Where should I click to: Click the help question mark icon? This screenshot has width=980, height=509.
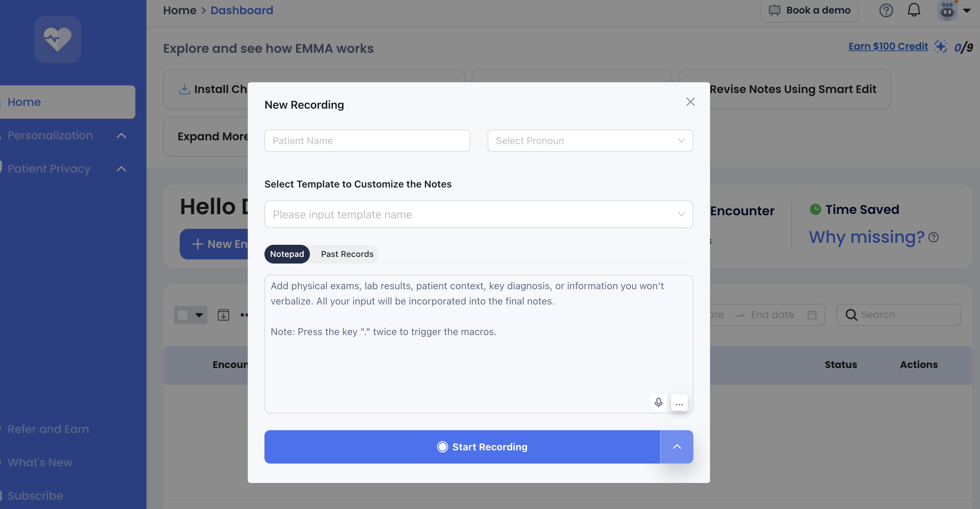click(886, 10)
